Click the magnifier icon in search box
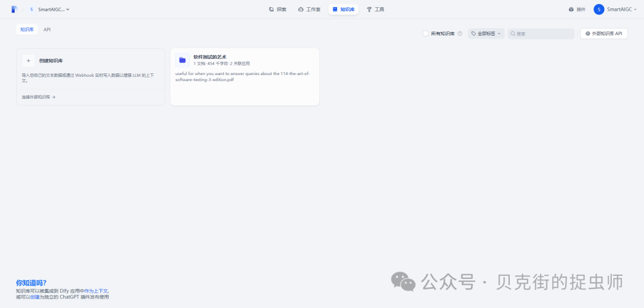 pos(513,33)
